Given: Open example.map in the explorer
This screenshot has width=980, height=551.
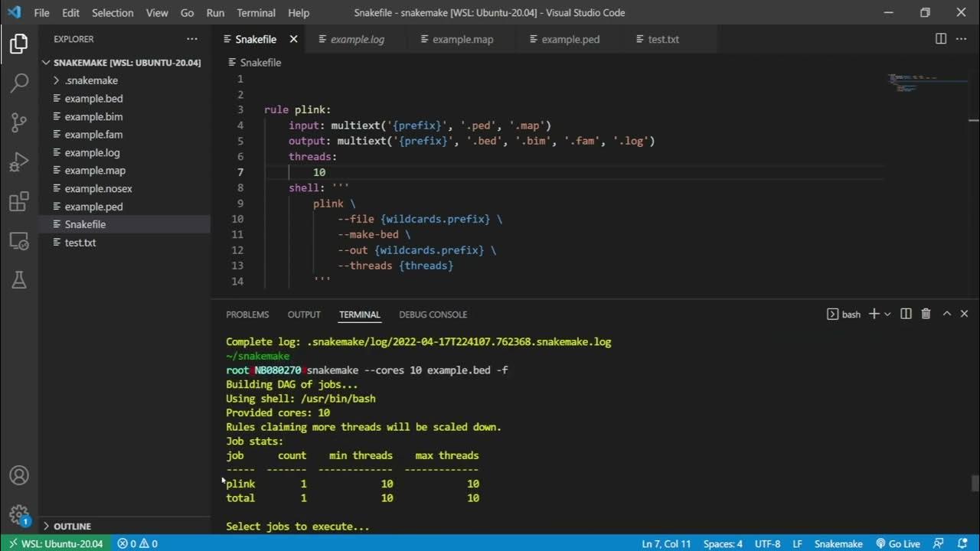Looking at the screenshot, I should 124,171.
